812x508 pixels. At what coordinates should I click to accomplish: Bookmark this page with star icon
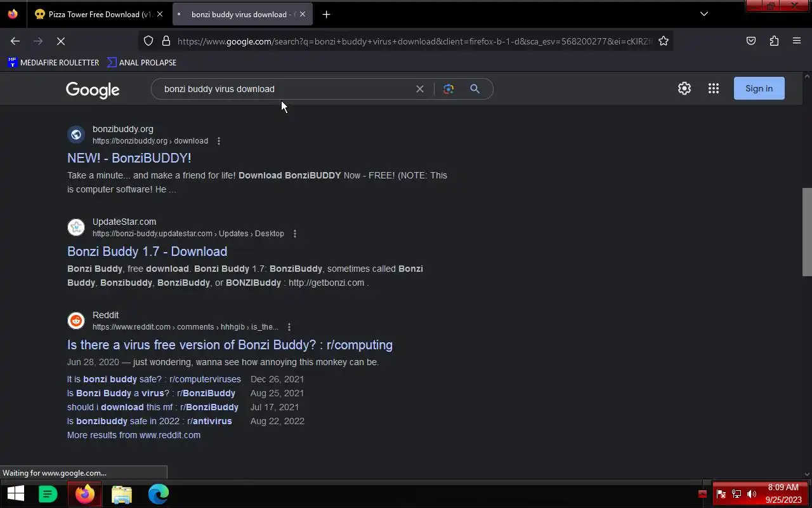[664, 41]
